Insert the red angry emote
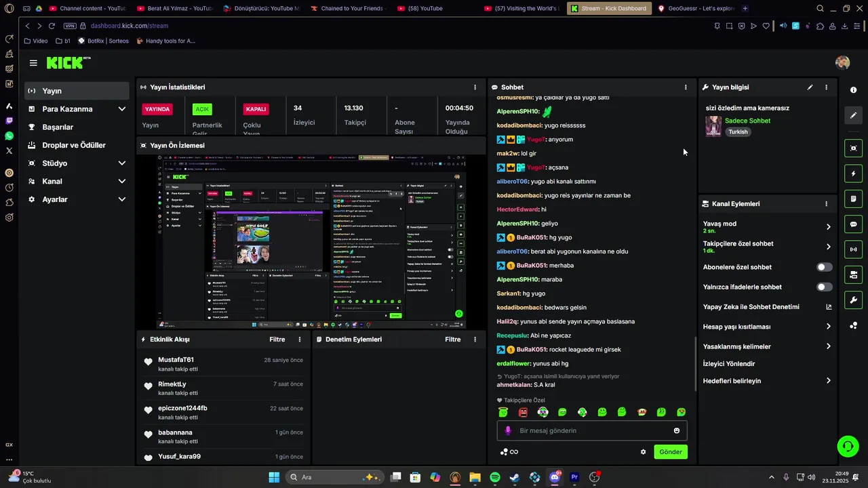This screenshot has height=488, width=868. (523, 412)
